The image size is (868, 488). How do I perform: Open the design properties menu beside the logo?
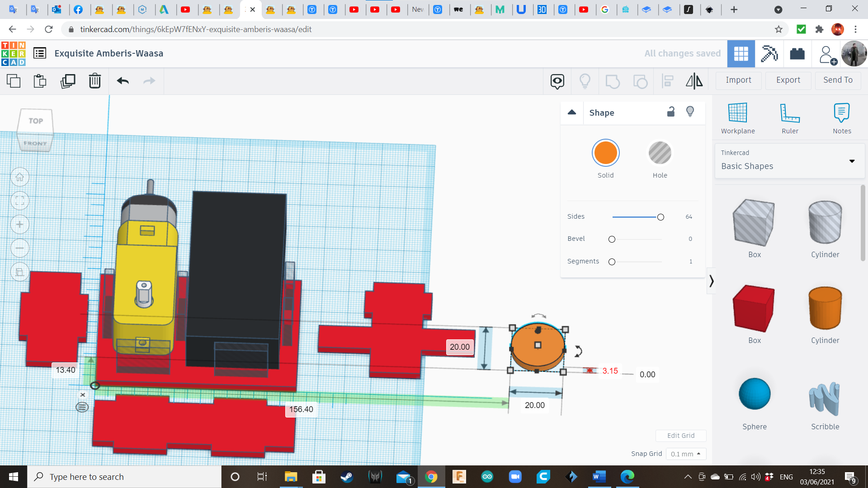coord(40,53)
